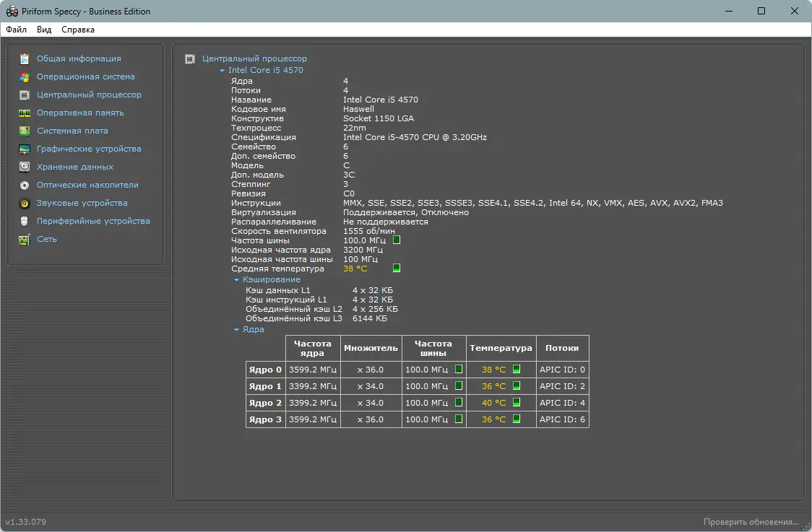
Task: Open the Вид menu
Action: [44, 30]
